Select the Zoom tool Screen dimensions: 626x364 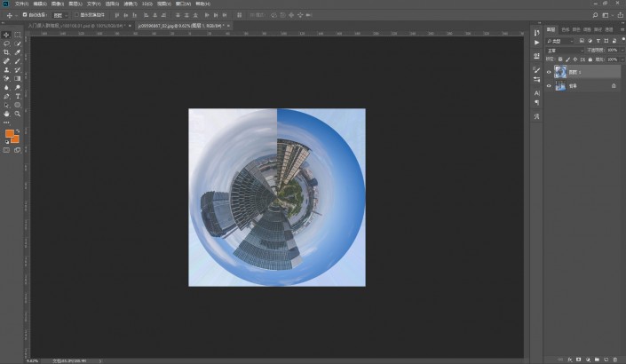[x=18, y=114]
